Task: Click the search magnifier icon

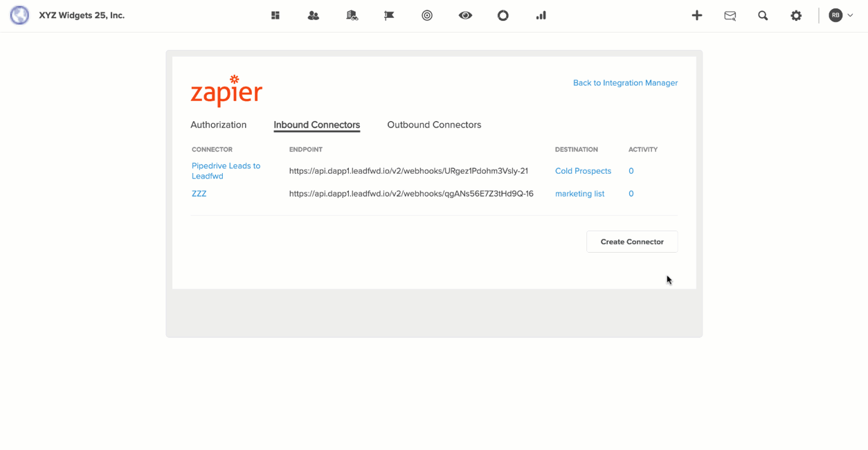Action: pos(763,15)
